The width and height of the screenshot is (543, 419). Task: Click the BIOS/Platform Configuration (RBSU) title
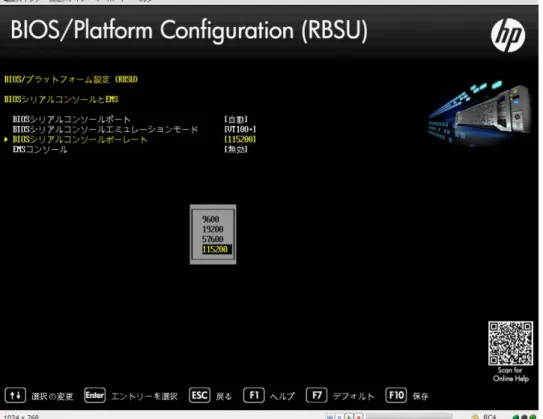(x=189, y=31)
